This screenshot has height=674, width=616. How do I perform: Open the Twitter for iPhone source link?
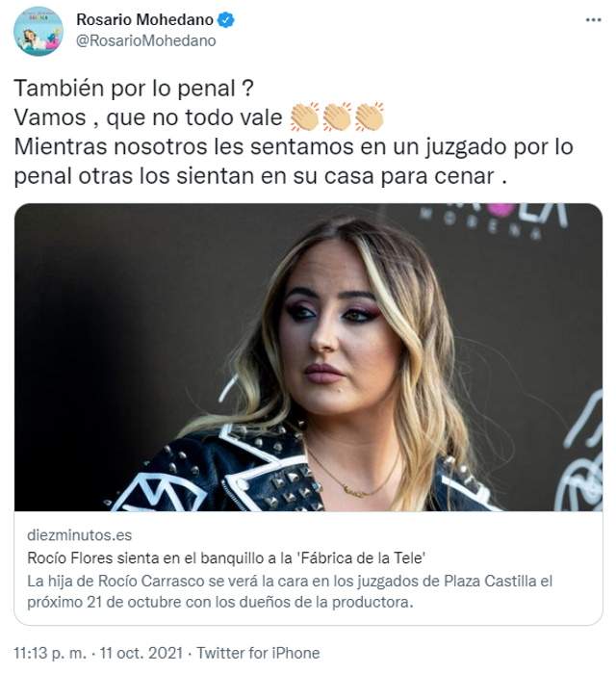click(x=258, y=653)
